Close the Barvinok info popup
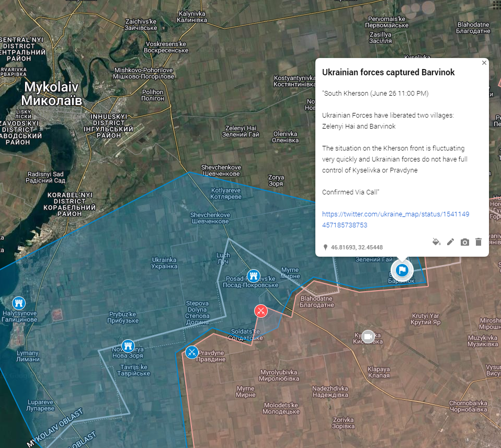This screenshot has height=448, width=501. click(x=484, y=63)
